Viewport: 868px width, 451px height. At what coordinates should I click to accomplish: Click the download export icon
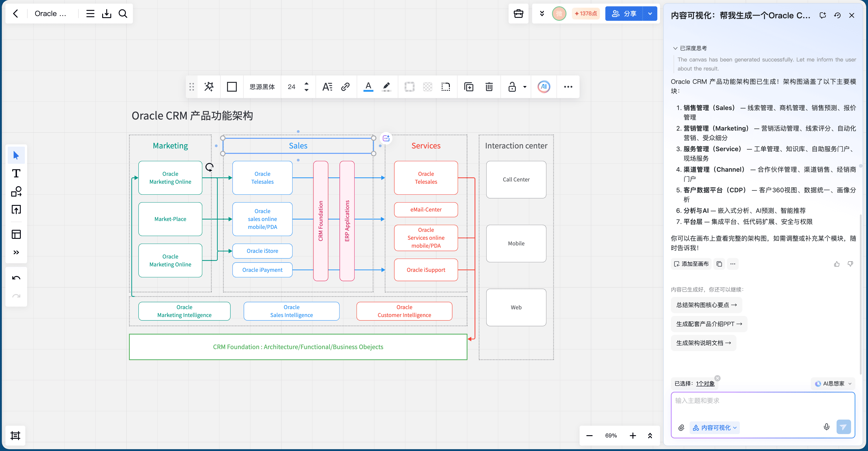click(107, 14)
